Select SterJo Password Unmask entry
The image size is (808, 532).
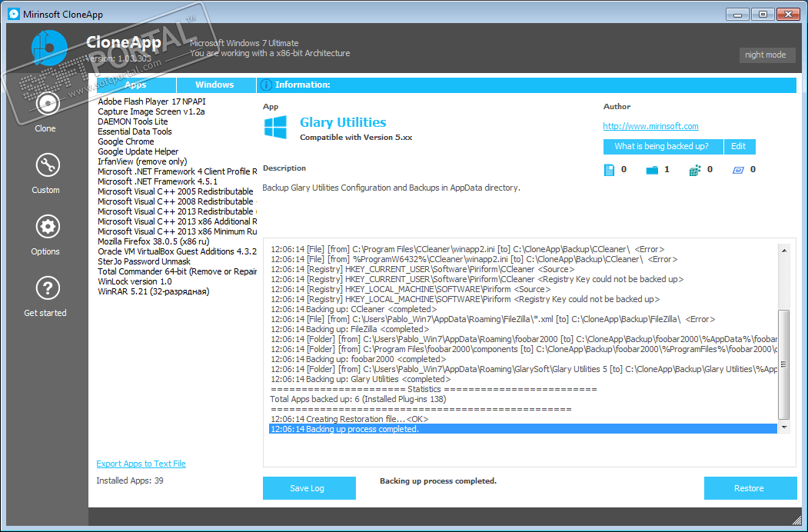[144, 261]
